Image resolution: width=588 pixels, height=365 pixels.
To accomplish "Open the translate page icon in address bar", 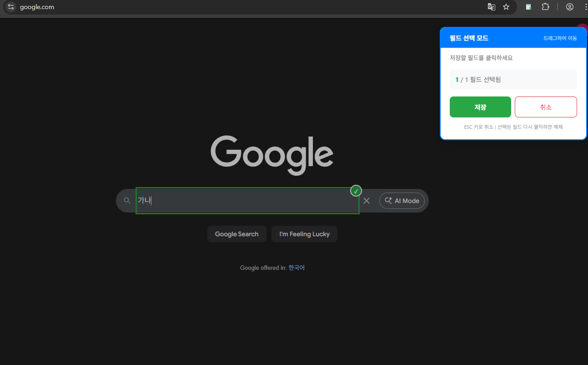I will pyautogui.click(x=492, y=7).
